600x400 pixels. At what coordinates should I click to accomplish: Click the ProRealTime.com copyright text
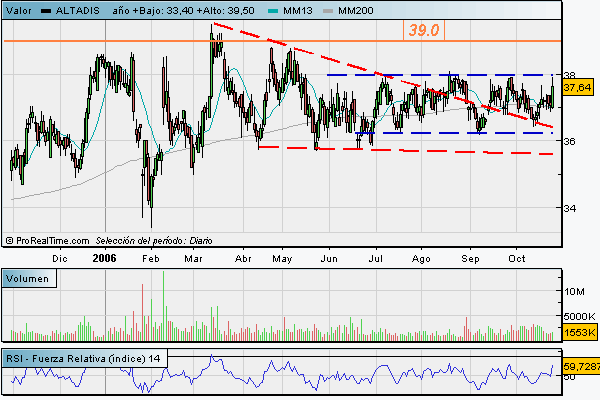coord(47,241)
